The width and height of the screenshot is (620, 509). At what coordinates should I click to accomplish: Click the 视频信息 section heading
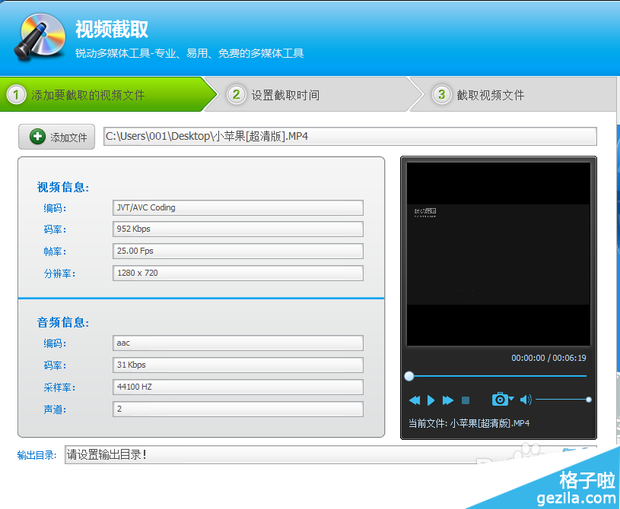click(63, 187)
